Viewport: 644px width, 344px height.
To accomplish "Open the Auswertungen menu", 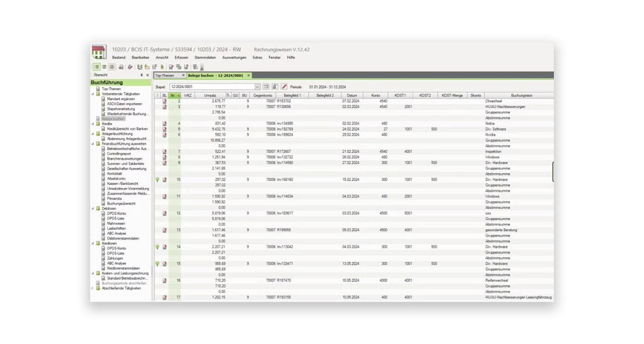I will 234,57.
